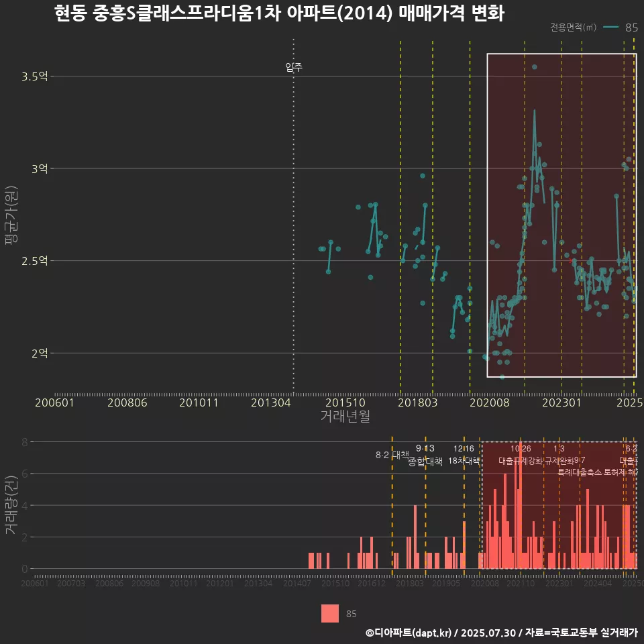Click 201201 on the volume chart axis
644x644 pixels.
[x=220, y=583]
